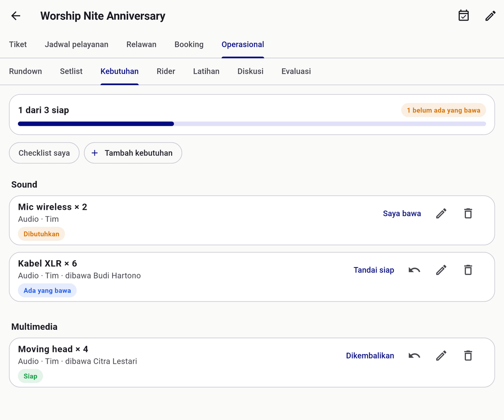The image size is (504, 420).
Task: Click the Siap status chip
Action: pos(31,376)
